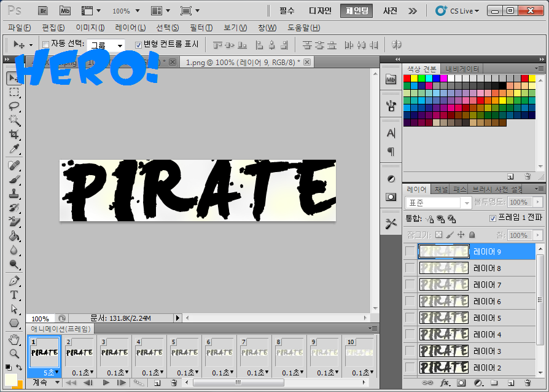The width and height of the screenshot is (549, 392).
Task: Open frame 1 delay dropdown showing 5초
Action: click(x=51, y=373)
